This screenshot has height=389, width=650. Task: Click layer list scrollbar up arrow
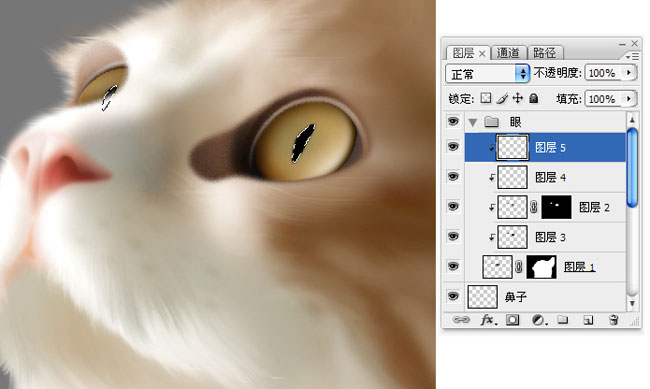click(632, 120)
